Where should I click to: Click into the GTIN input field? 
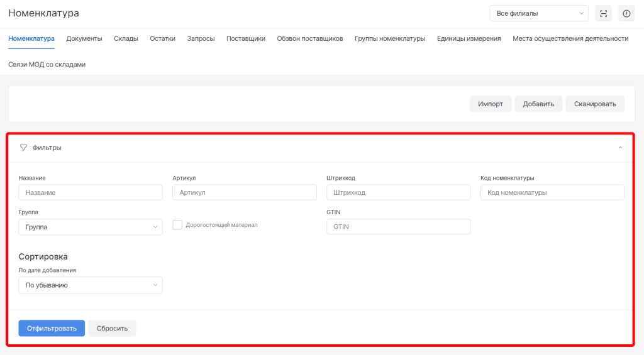pos(398,227)
